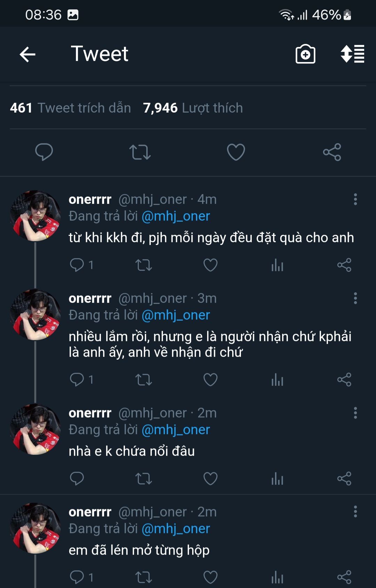376x588 pixels.
Task: Like the 'từ khi kkh đi' reply
Action: pos(210,265)
